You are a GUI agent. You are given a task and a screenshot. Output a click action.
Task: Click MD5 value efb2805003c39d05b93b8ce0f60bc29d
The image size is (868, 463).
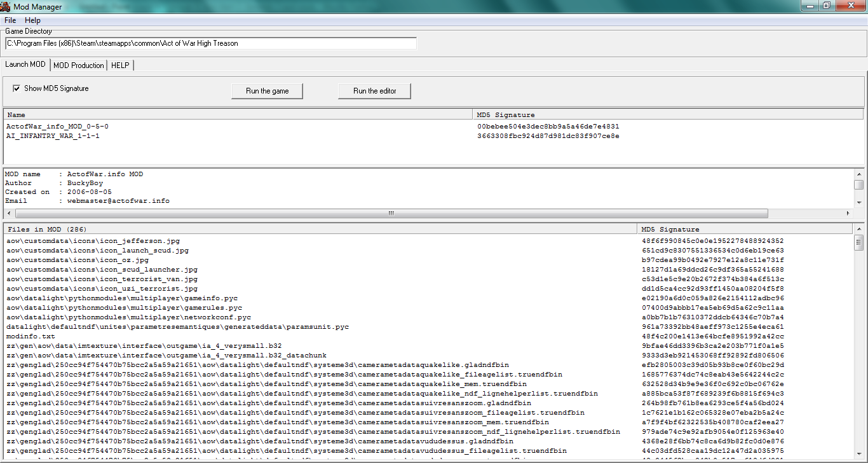(713, 365)
